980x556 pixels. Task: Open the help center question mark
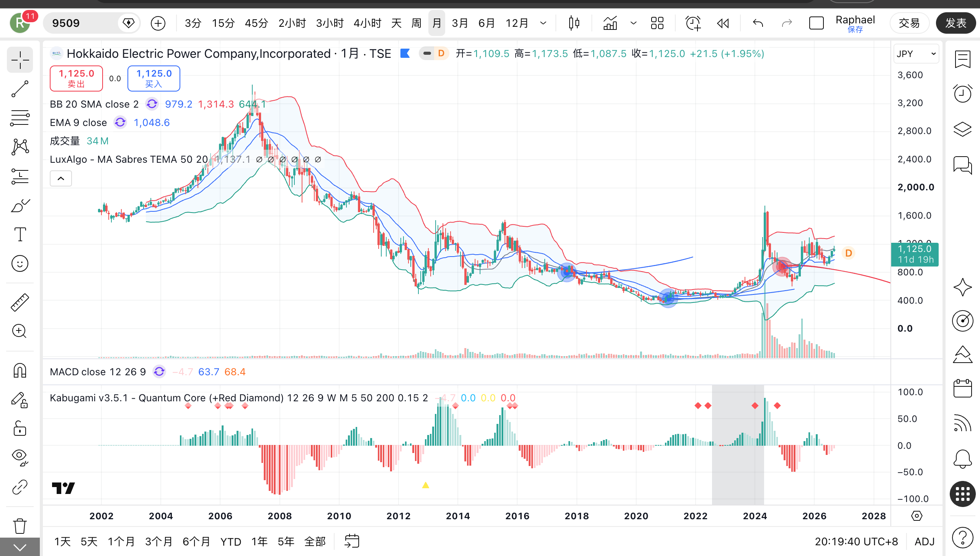(x=962, y=538)
